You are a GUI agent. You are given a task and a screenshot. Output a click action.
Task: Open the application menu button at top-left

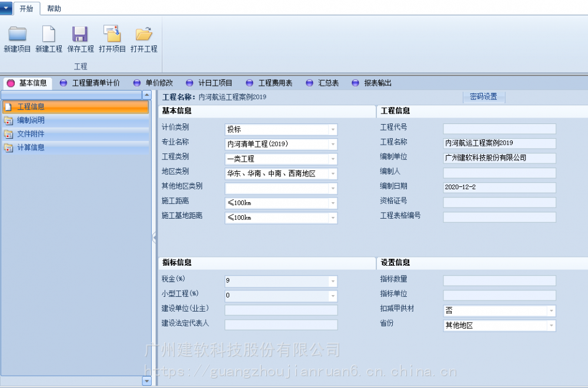(x=6, y=8)
